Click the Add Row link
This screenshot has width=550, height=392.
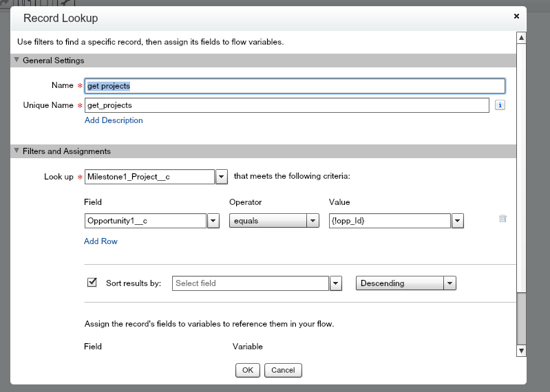[101, 241]
